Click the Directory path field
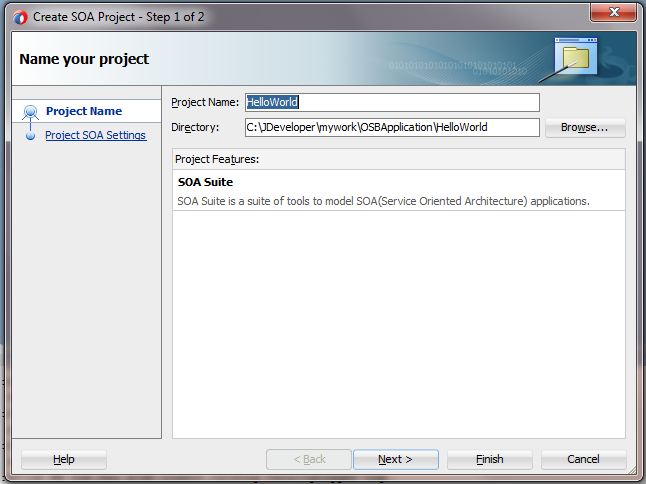This screenshot has height=484, width=646. [392, 127]
